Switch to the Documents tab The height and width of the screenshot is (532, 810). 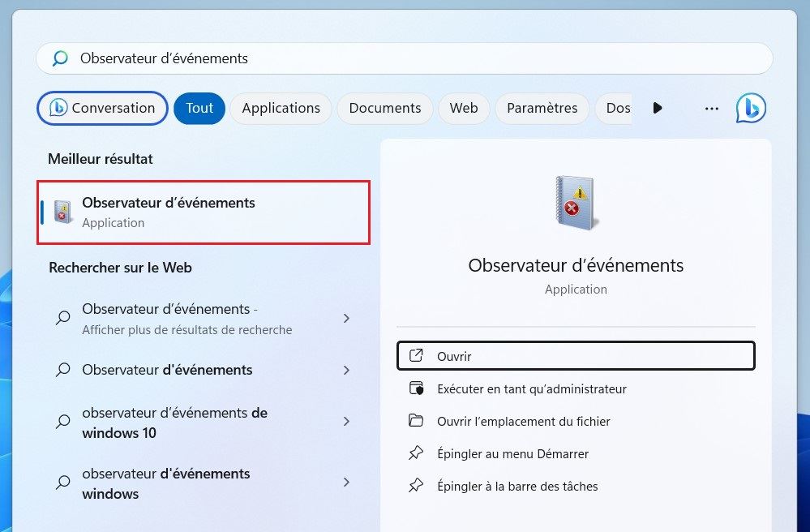click(x=384, y=108)
